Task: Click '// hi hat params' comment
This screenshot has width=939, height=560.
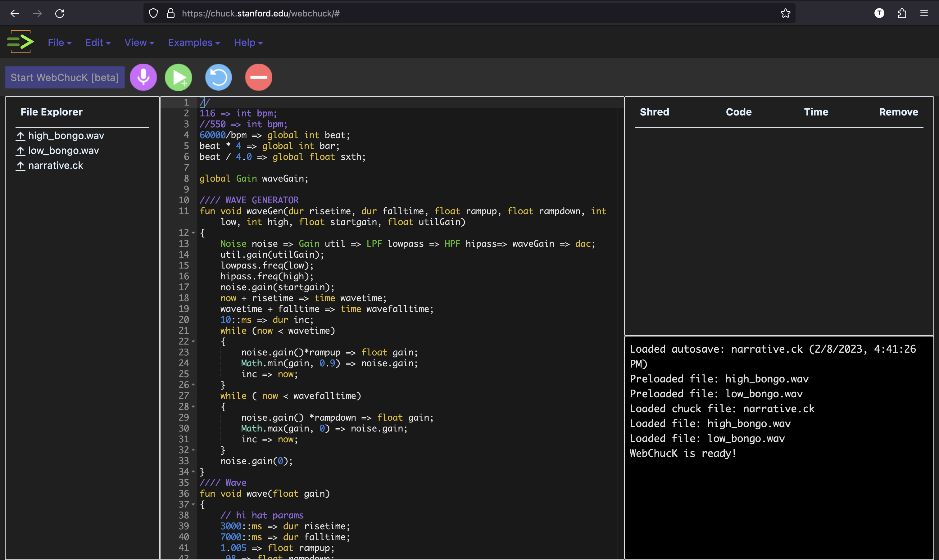Action: [x=262, y=516]
